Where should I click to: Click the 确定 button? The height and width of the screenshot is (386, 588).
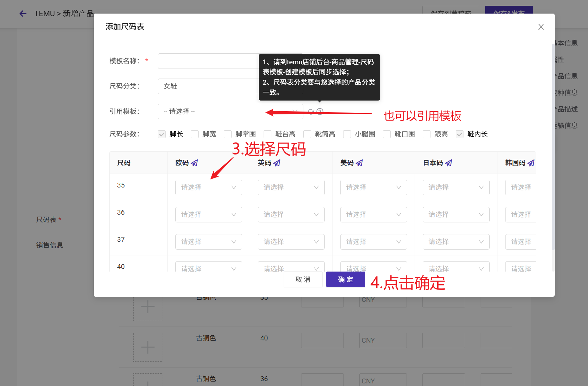(x=346, y=279)
